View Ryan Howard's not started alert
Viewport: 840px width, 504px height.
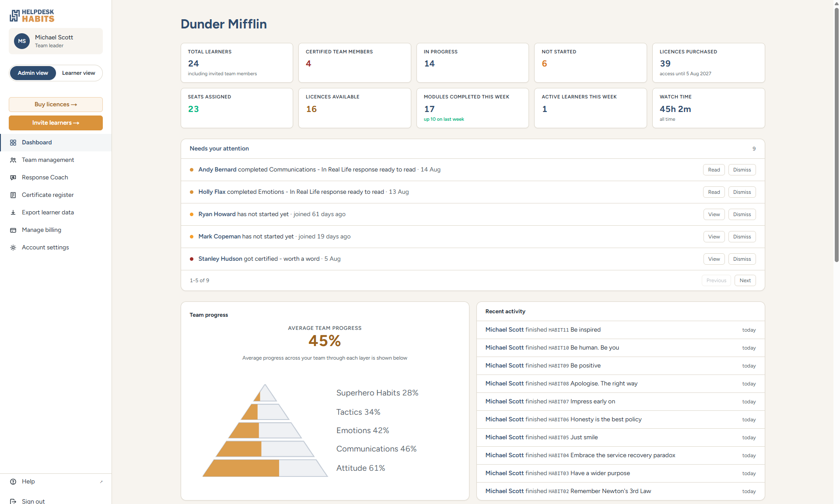click(x=714, y=214)
